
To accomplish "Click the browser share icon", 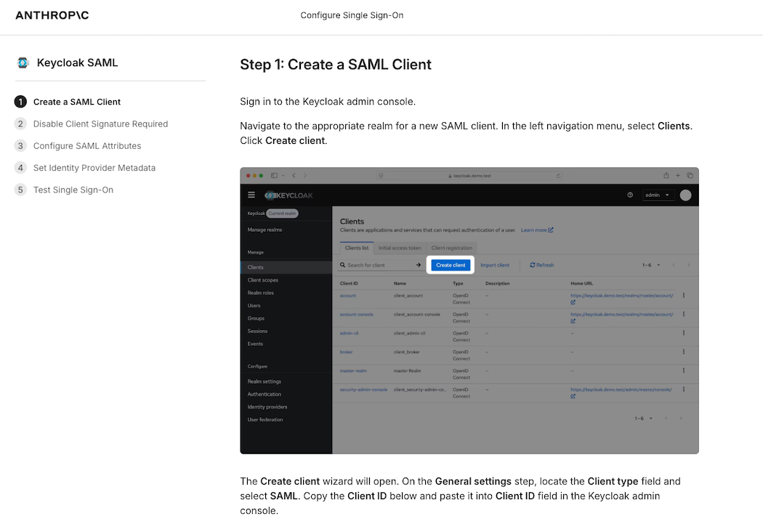I will 666,176.
